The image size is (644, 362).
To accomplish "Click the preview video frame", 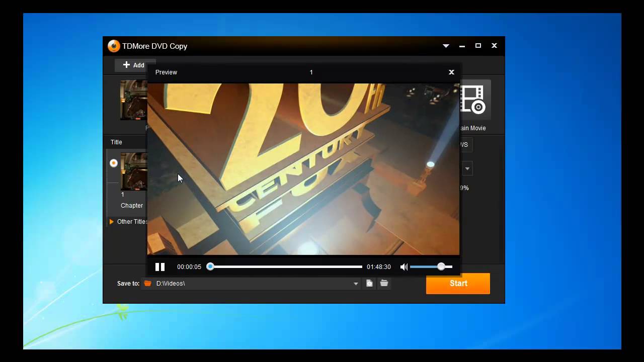I will coord(303,169).
